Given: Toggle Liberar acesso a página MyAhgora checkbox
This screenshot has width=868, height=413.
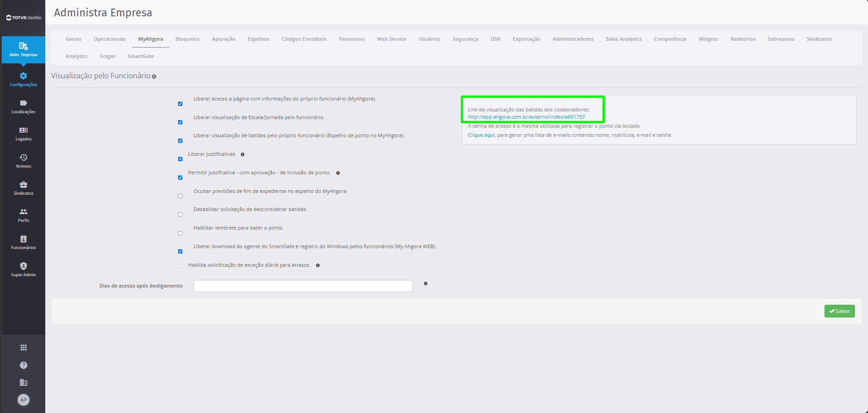Looking at the screenshot, I should click(x=180, y=104).
